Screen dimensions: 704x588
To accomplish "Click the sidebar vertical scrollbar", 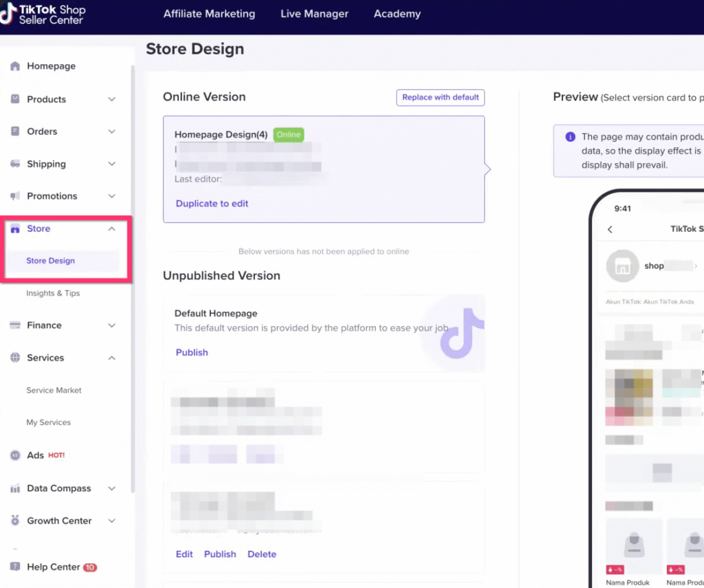I will tap(133, 279).
